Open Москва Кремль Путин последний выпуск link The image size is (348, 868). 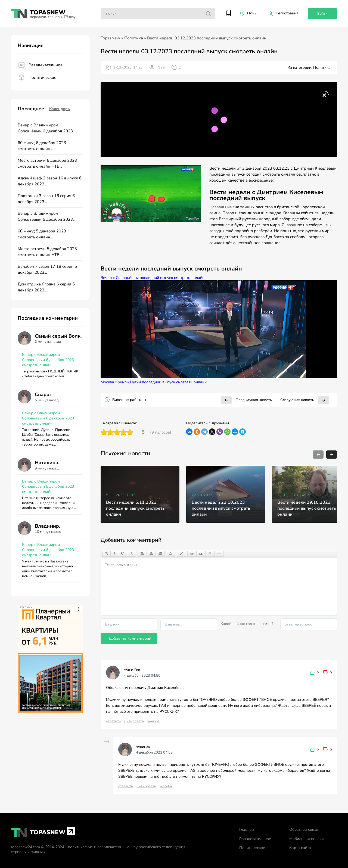coord(153,382)
